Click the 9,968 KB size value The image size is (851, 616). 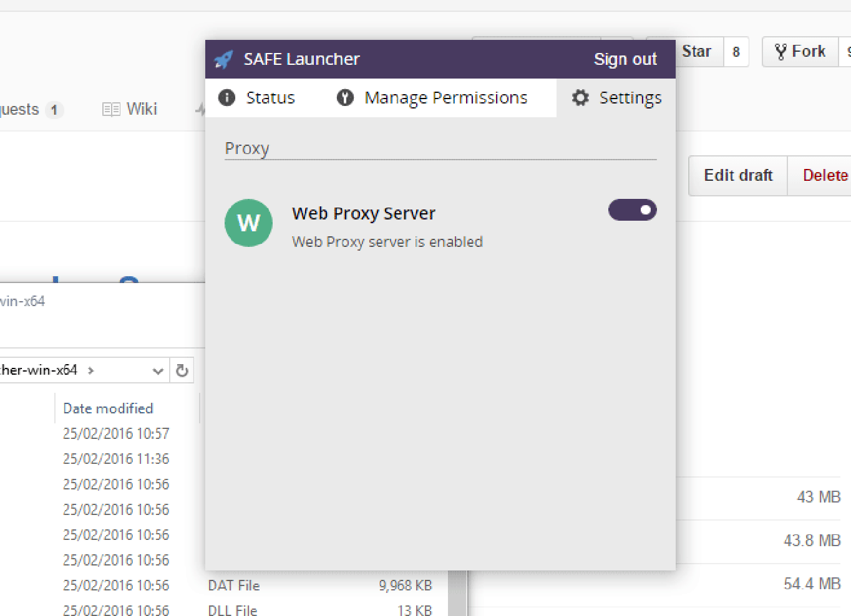point(406,585)
